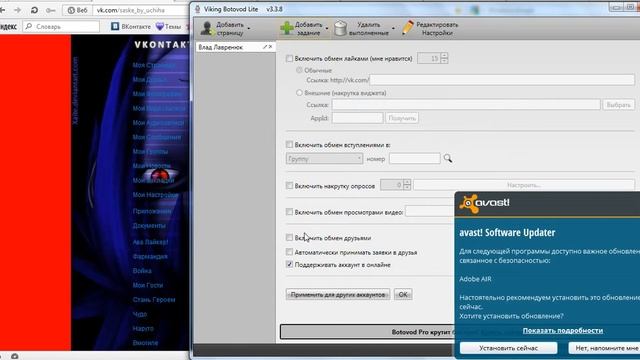Click the Botovod Pro крутит banner

367,332
